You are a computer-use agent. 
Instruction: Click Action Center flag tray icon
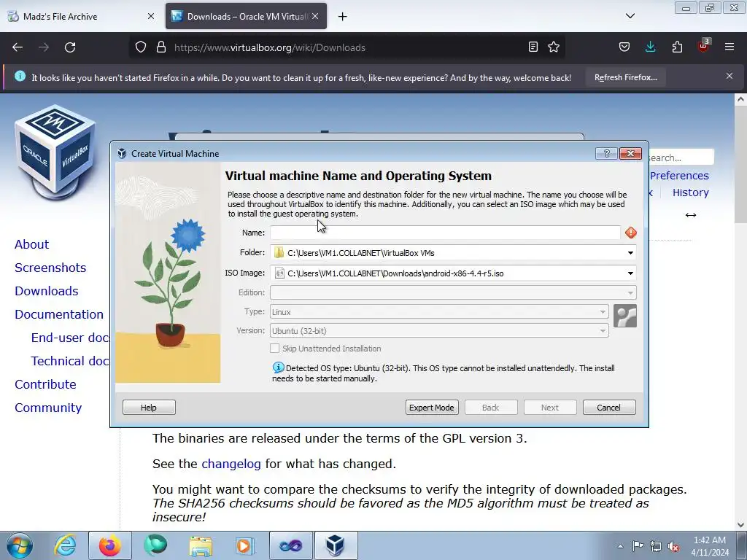[638, 546]
